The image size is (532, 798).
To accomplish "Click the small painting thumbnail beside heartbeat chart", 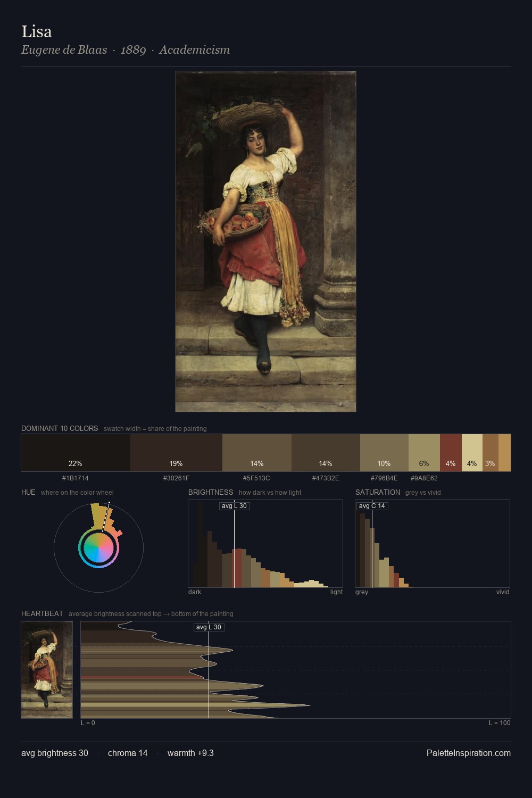I will 47,670.
